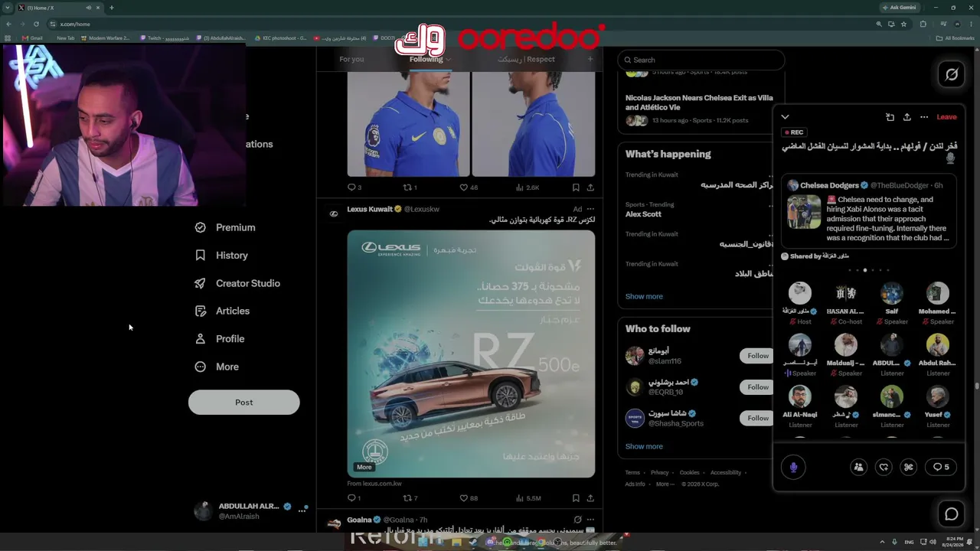The image size is (980, 551).
Task: Share the Space with the upload icon
Action: coord(907,117)
